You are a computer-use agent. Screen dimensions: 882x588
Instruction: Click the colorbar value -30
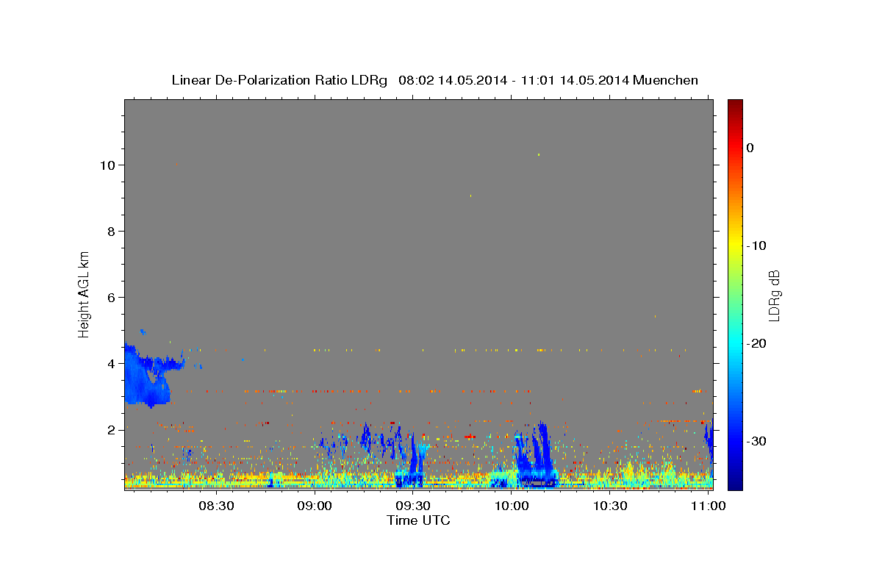click(757, 441)
